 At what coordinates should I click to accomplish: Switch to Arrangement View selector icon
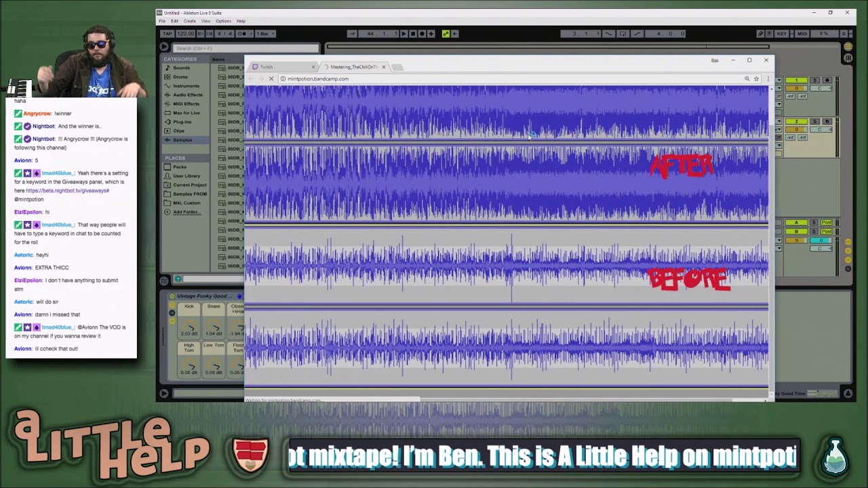point(848,46)
